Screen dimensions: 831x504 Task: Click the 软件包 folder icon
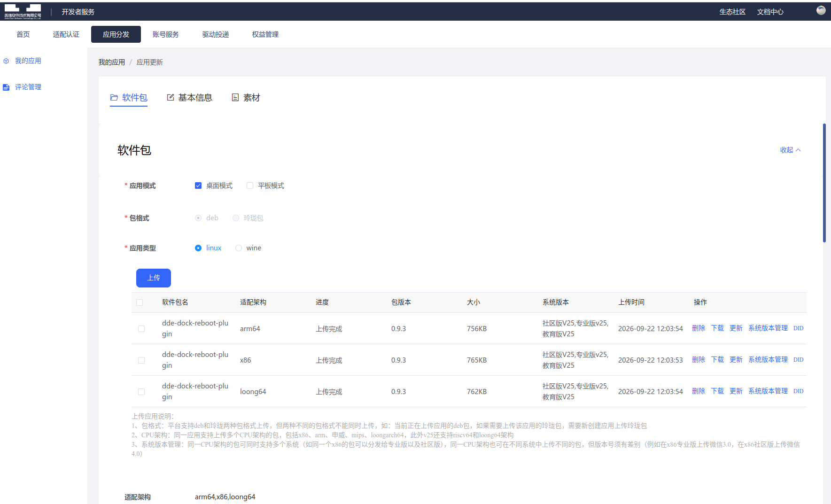114,98
